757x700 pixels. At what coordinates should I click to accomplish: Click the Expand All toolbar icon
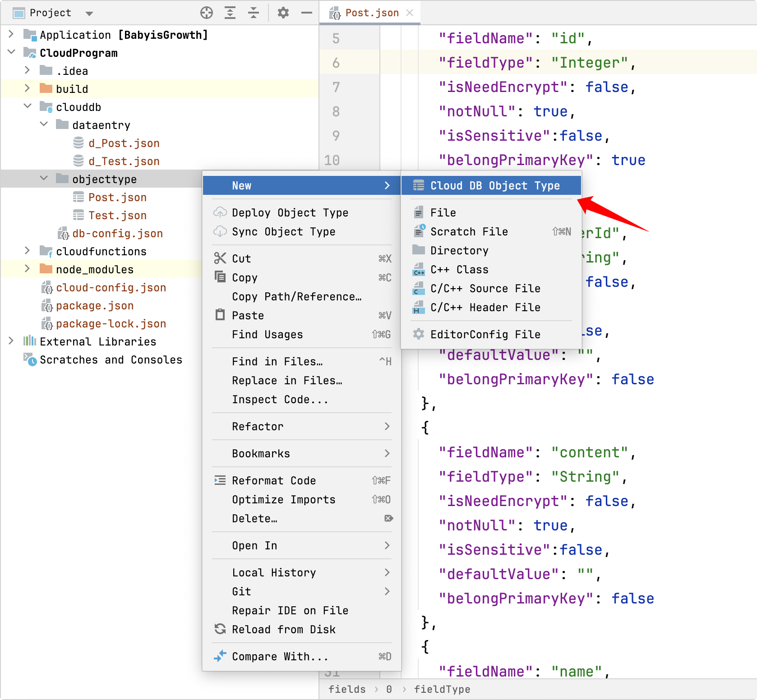[x=230, y=13]
